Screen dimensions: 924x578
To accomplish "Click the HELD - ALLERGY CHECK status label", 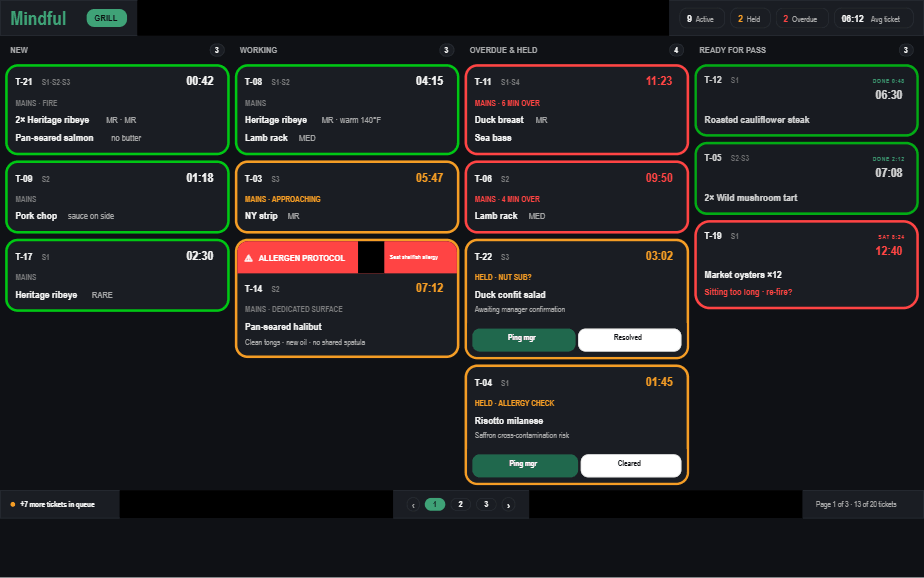I will pyautogui.click(x=514, y=404).
